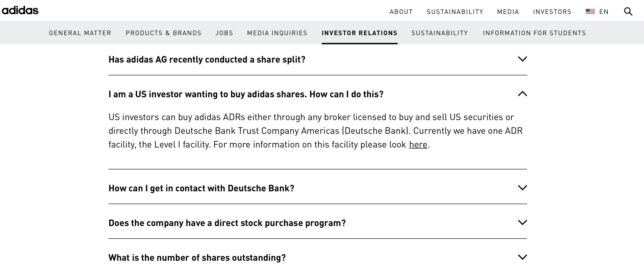
Task: Open the SUSTAINABILITY top menu
Action: 455,11
